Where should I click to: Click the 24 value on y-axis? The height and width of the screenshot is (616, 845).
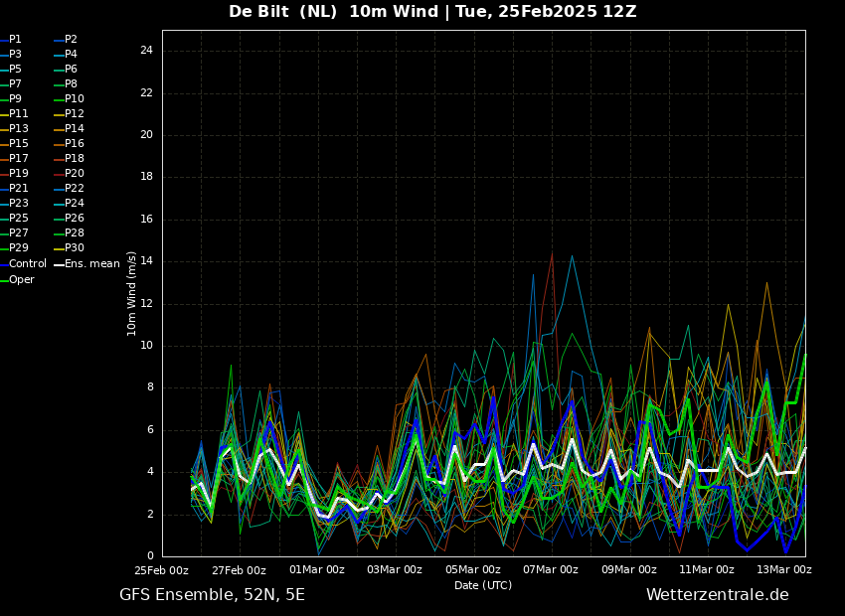click(146, 51)
